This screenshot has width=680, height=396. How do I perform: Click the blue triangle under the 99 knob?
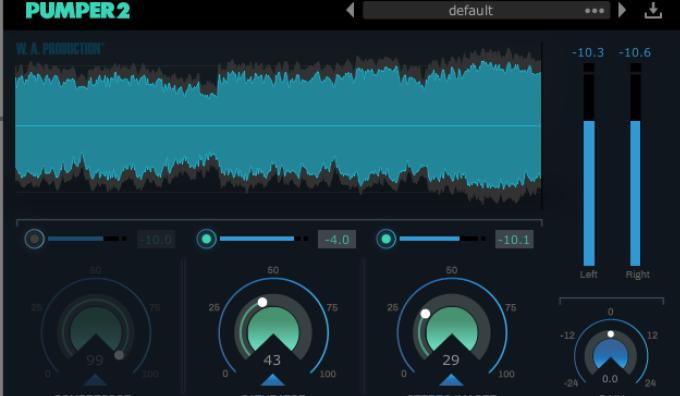point(95,380)
